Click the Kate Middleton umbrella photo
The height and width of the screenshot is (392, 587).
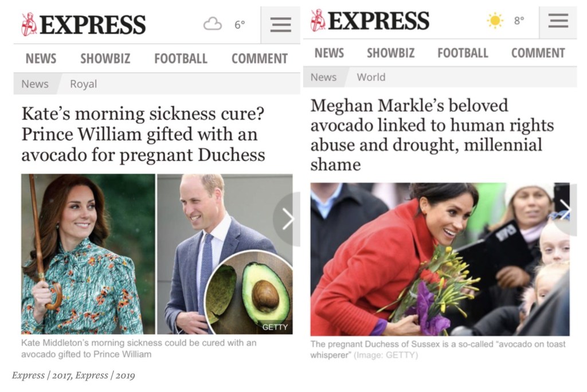(88, 254)
